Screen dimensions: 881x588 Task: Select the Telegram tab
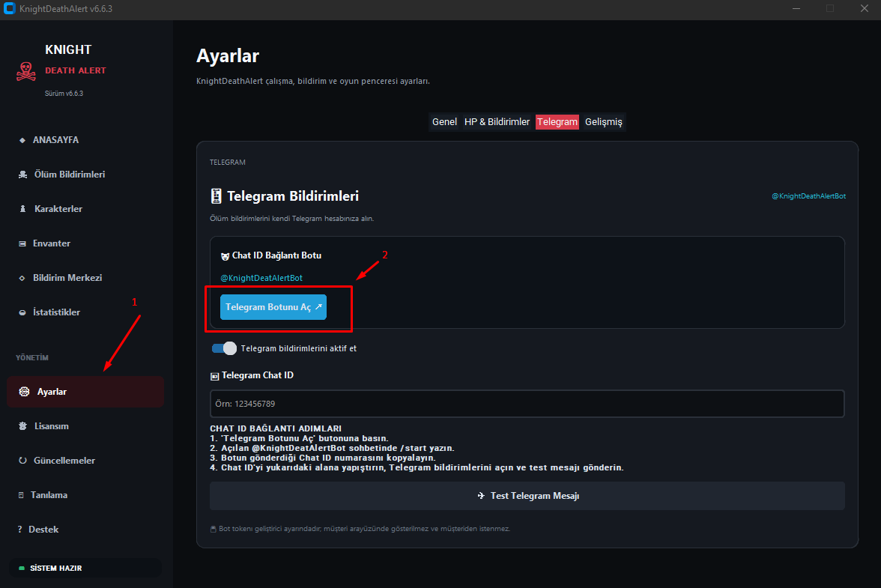(557, 122)
